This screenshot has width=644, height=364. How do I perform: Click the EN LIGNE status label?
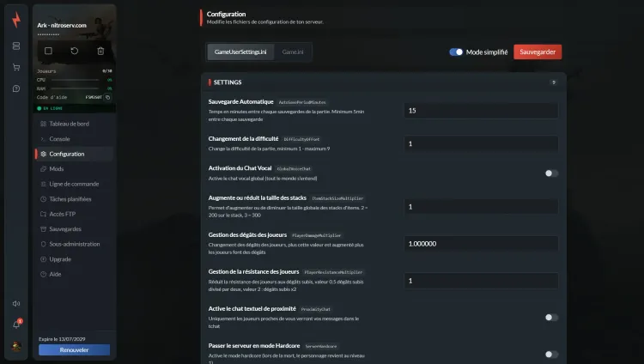[52, 108]
